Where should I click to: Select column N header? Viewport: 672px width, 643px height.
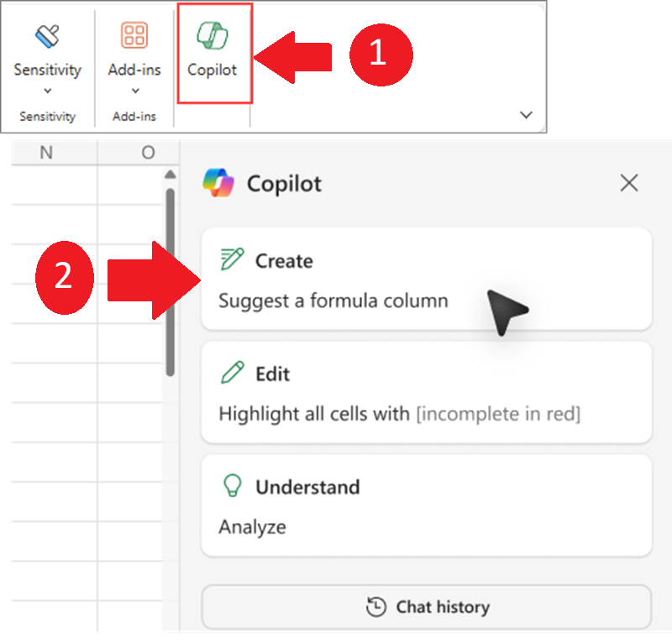coord(45,152)
